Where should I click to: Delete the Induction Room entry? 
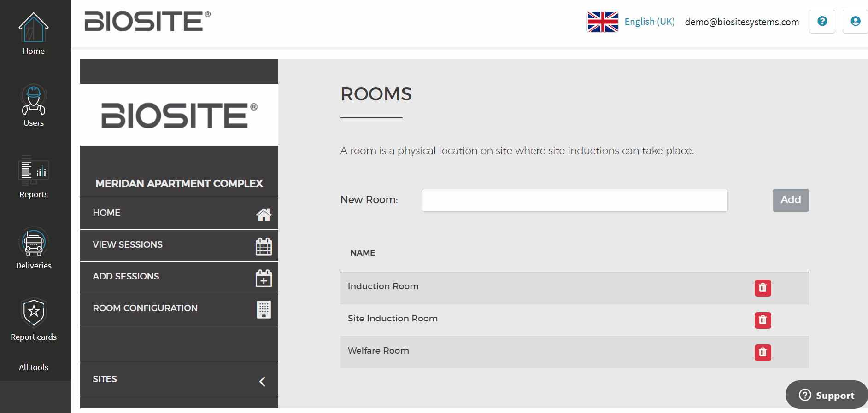pyautogui.click(x=762, y=288)
